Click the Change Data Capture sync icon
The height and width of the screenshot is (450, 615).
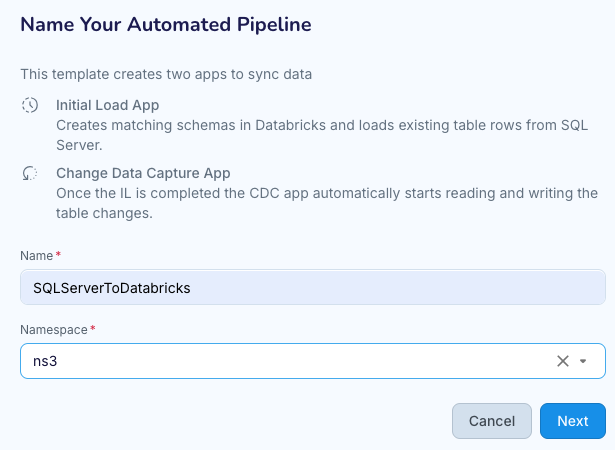[30, 173]
